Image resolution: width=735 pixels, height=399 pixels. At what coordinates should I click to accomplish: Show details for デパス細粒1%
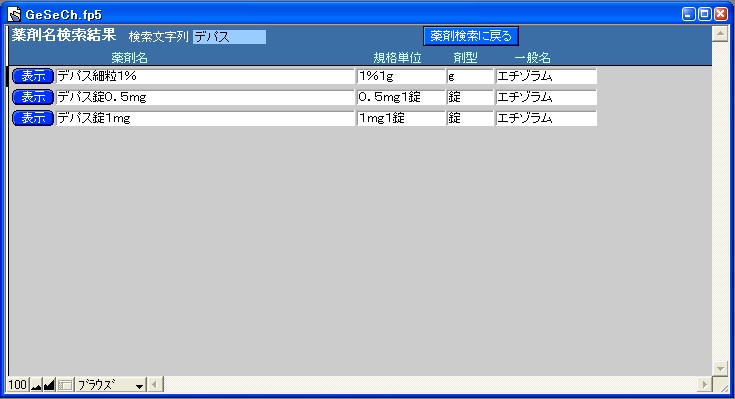(33, 76)
